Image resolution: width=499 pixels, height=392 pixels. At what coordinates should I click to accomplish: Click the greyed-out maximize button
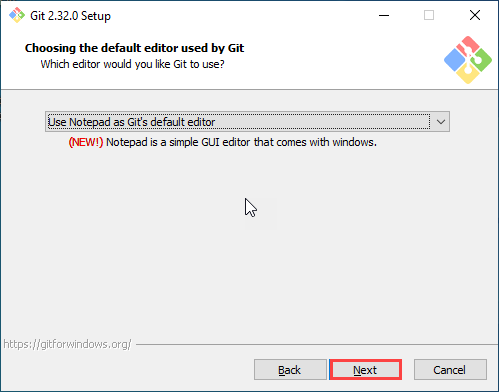[429, 15]
